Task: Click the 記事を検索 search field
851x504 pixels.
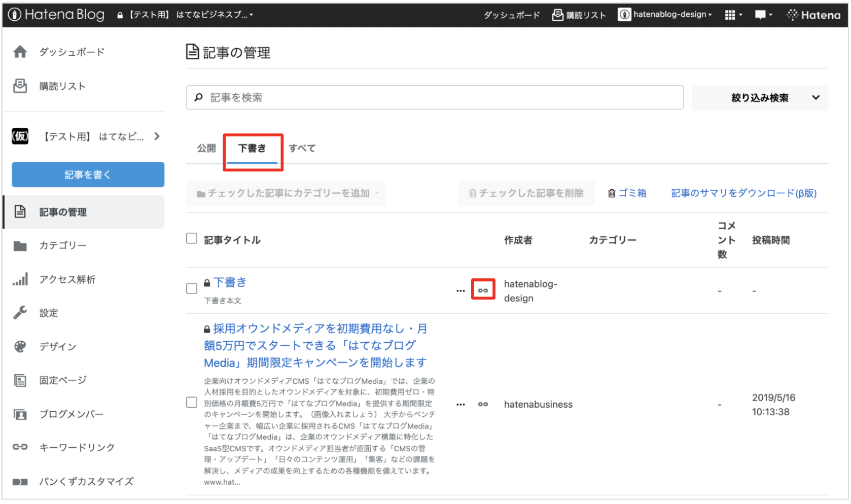Action: (x=435, y=97)
